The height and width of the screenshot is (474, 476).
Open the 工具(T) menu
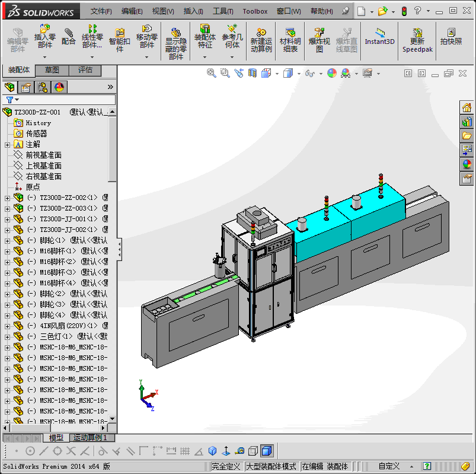coord(223,11)
